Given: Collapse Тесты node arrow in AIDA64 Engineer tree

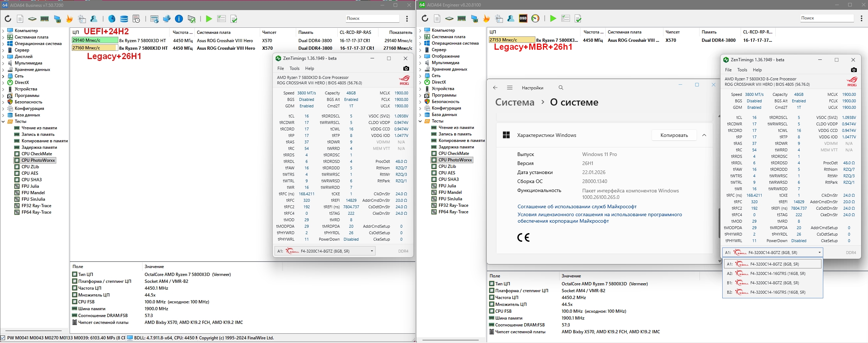Looking at the screenshot, I should tap(420, 121).
